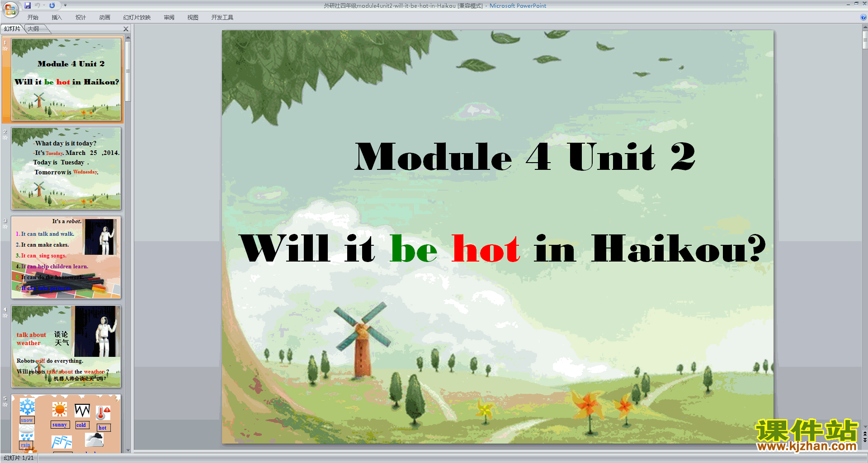Open the blue Help question mark icon

coord(863,17)
